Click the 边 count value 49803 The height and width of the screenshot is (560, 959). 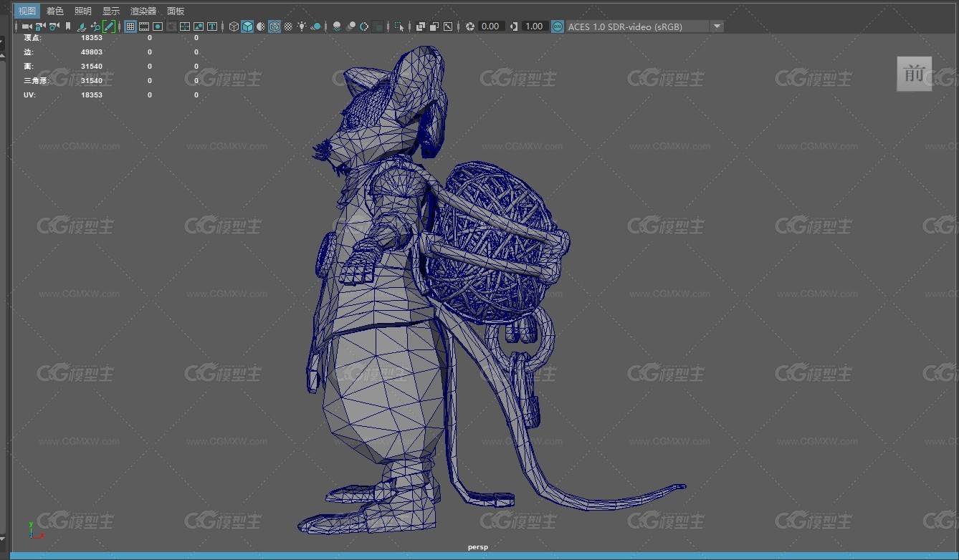tap(92, 52)
